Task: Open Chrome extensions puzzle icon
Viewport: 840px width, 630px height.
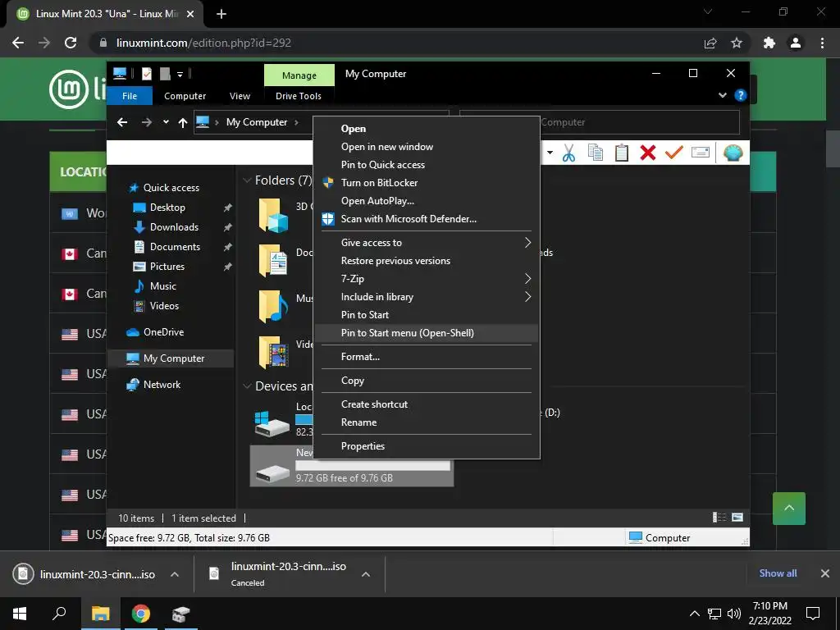Action: [769, 43]
